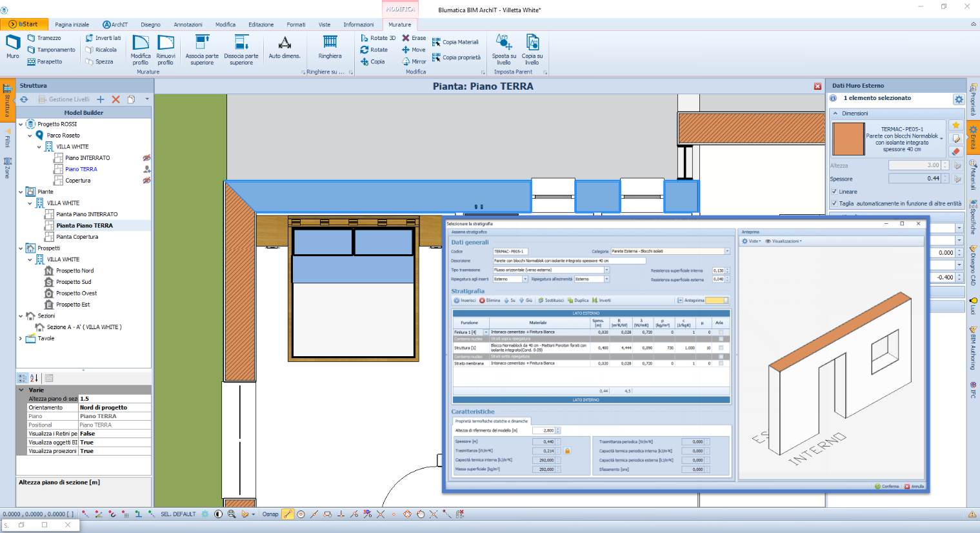Open the ArchIT ribbon tab
The width and height of the screenshot is (980, 533).
pos(115,25)
